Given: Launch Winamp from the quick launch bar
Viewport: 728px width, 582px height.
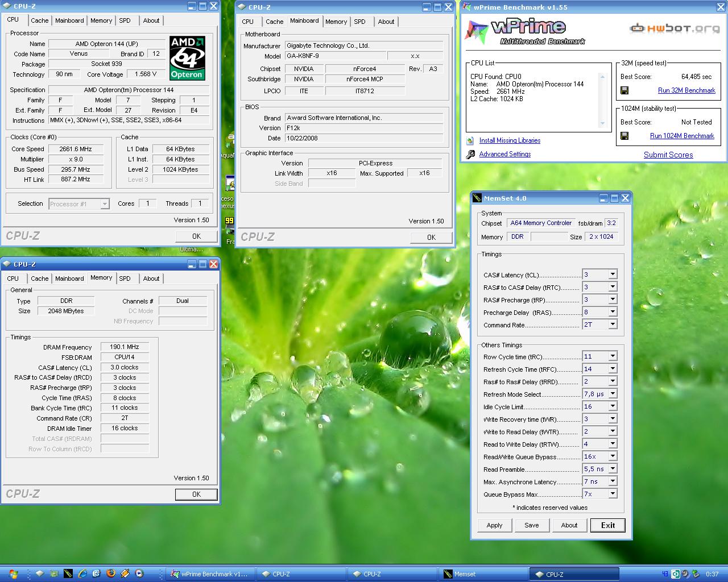Looking at the screenshot, I should tap(125, 573).
